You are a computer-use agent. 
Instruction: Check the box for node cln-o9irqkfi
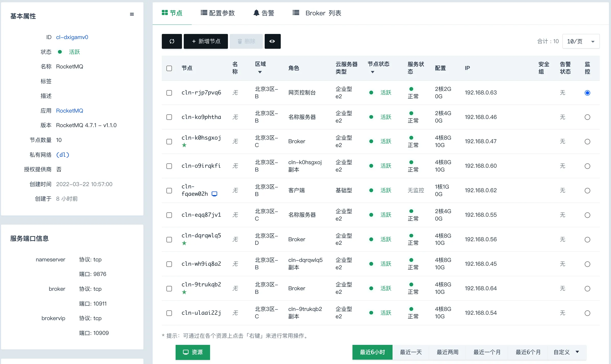pos(169,166)
